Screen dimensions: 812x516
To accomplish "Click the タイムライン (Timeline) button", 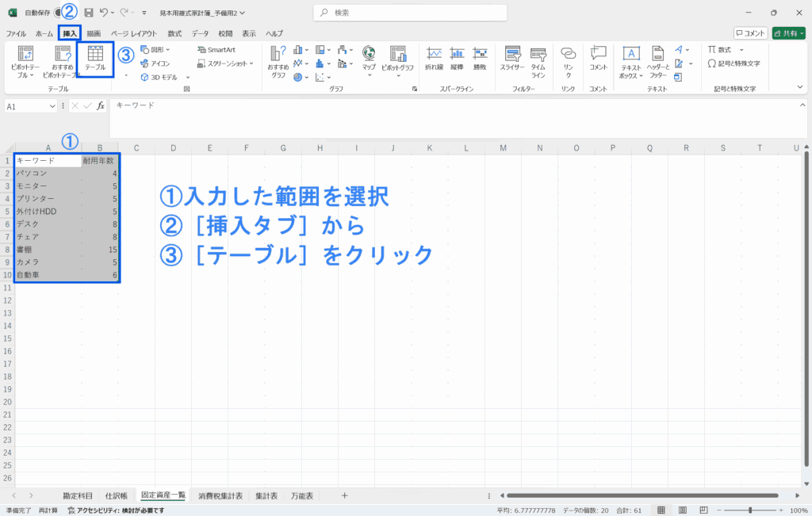I will (x=538, y=62).
